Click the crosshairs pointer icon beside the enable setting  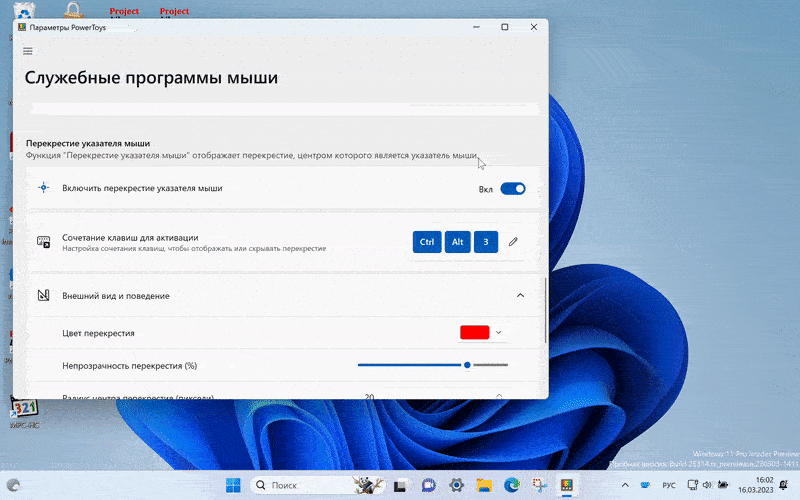pyautogui.click(x=44, y=188)
